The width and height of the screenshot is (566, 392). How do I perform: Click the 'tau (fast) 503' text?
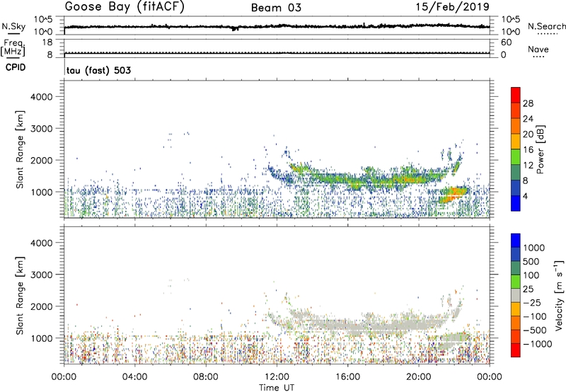click(x=98, y=70)
